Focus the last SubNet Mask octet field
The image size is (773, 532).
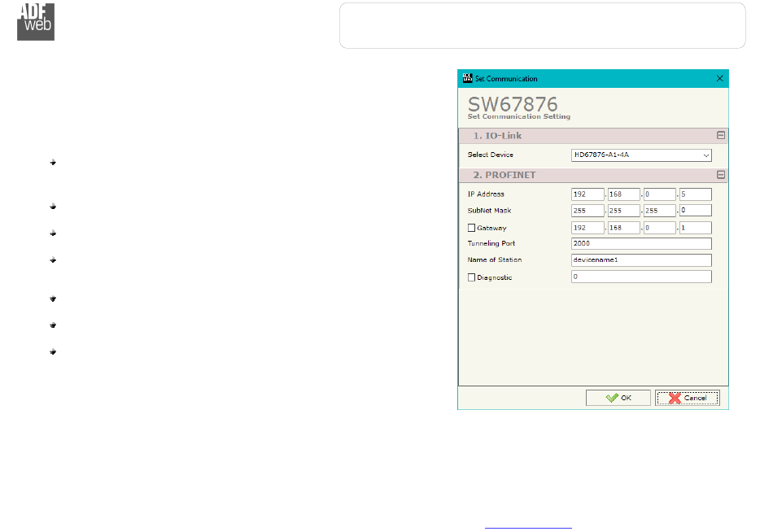coord(695,211)
